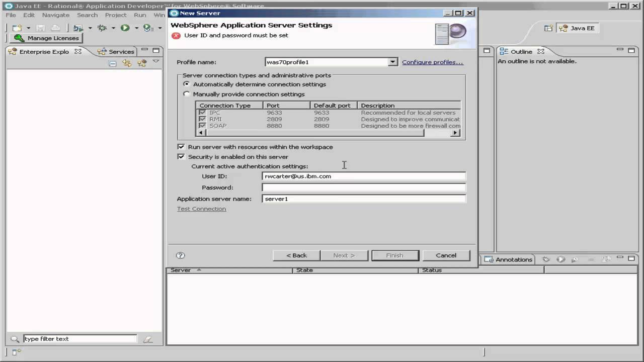Minimize the Outline panel
The width and height of the screenshot is (644, 362).
(x=620, y=50)
